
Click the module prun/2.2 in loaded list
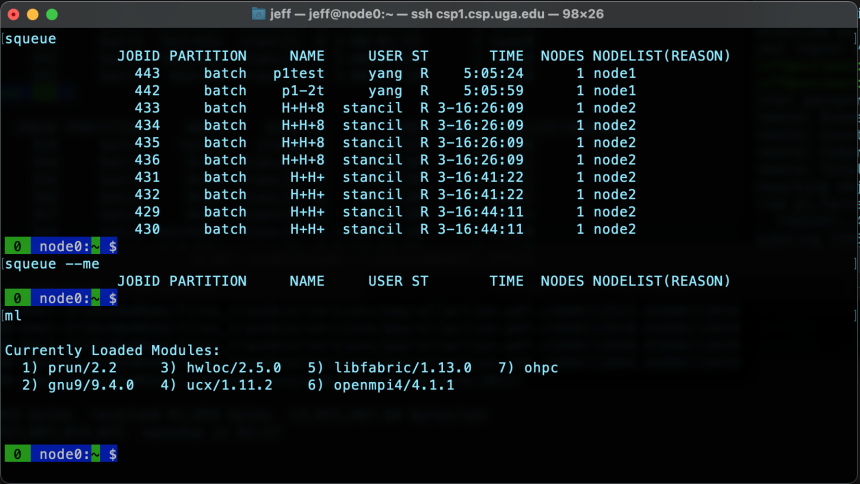(x=82, y=368)
